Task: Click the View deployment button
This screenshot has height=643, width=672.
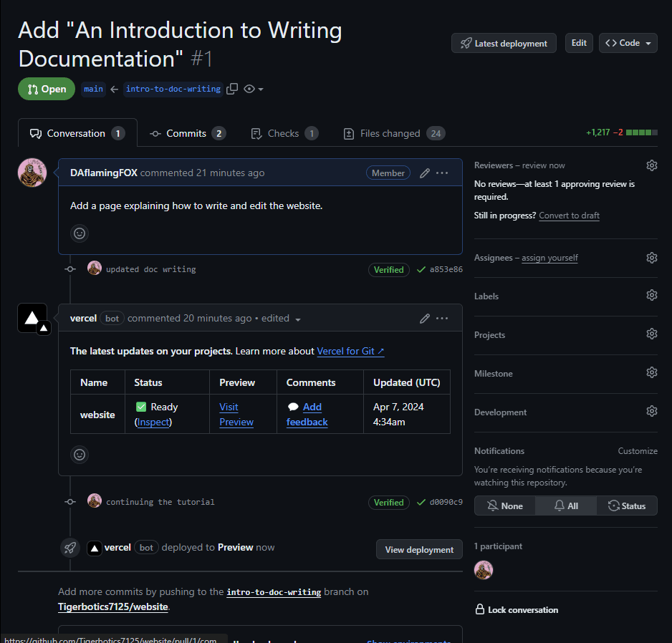Action: click(419, 550)
